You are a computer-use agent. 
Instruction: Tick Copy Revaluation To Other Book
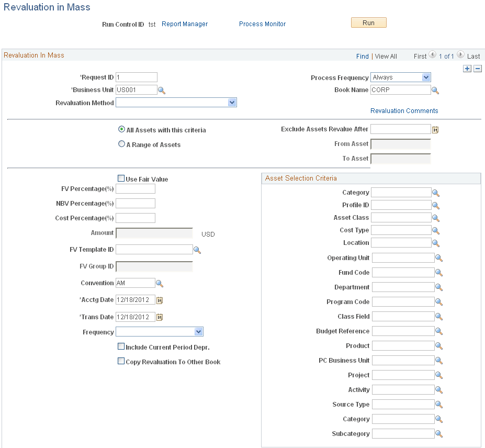coord(121,361)
